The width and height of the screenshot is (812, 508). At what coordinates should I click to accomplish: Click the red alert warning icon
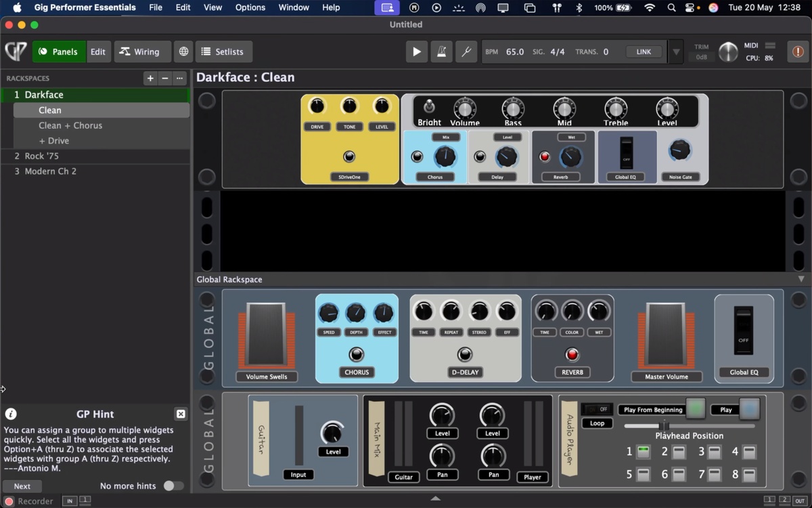(798, 51)
